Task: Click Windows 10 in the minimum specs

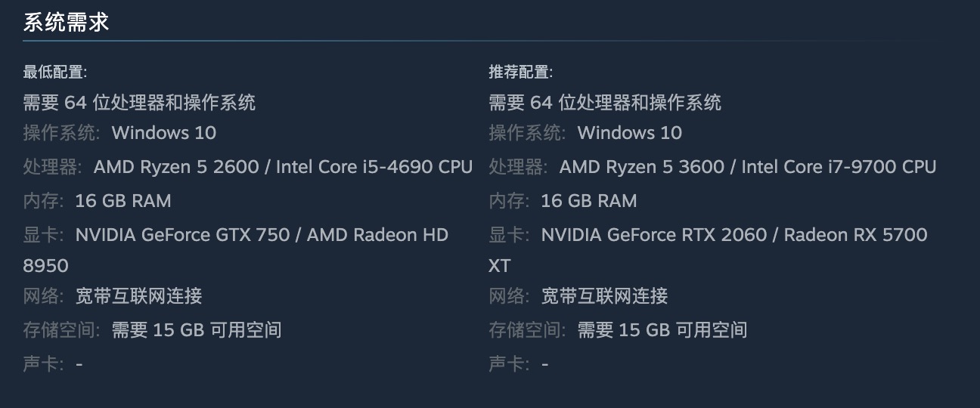Action: (x=164, y=133)
